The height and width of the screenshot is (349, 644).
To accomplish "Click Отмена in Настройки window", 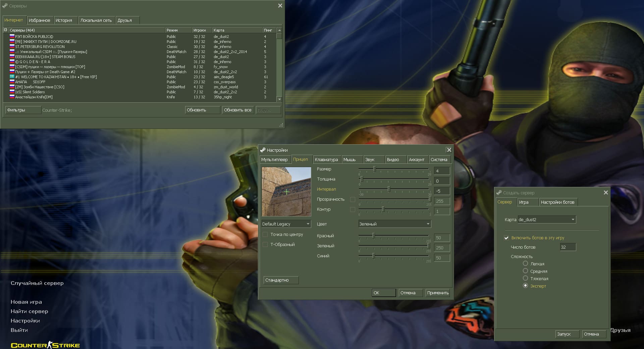I will 411,293.
